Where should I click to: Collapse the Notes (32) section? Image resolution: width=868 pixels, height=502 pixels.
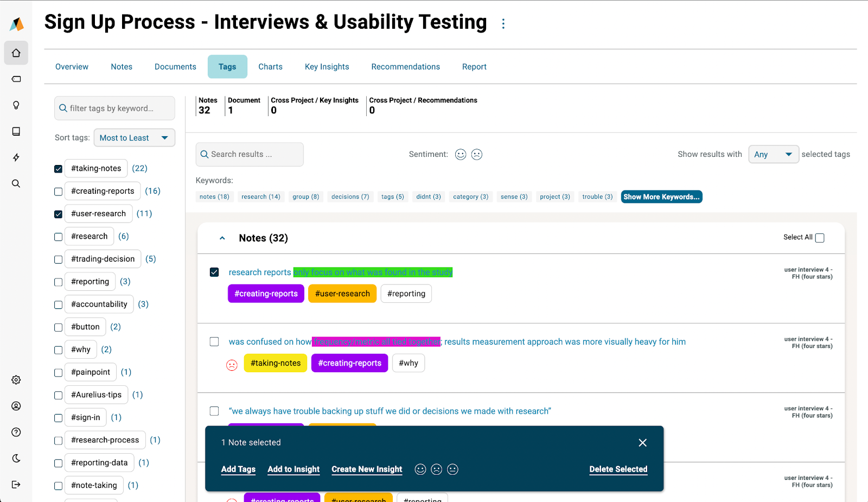coord(222,238)
